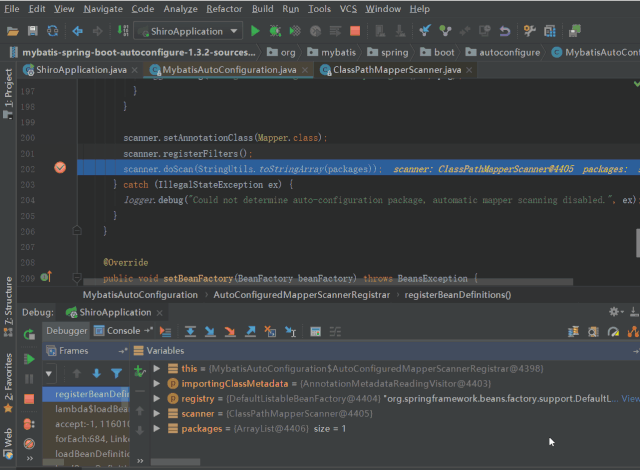The height and width of the screenshot is (470, 640).
Task: Mute breakpoints icon in debug sidebar
Action: pos(29,443)
